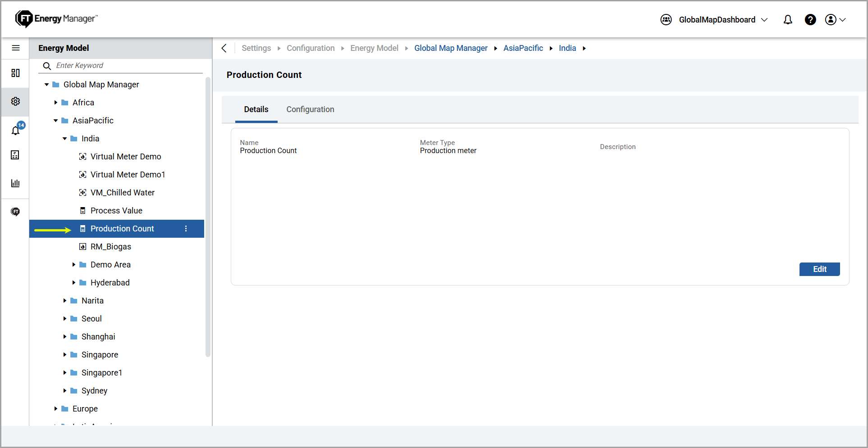Select VM_Chilled Water in tree
Viewport: 868px width, 448px height.
[123, 193]
